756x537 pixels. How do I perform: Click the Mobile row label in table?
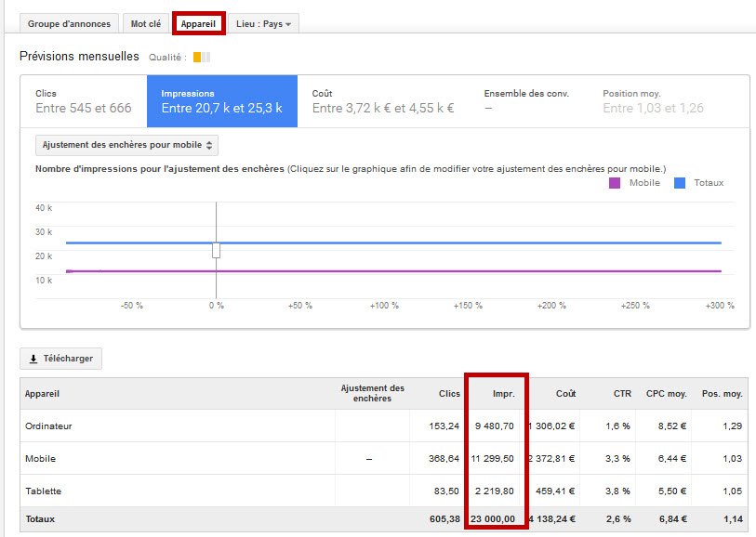tap(41, 459)
